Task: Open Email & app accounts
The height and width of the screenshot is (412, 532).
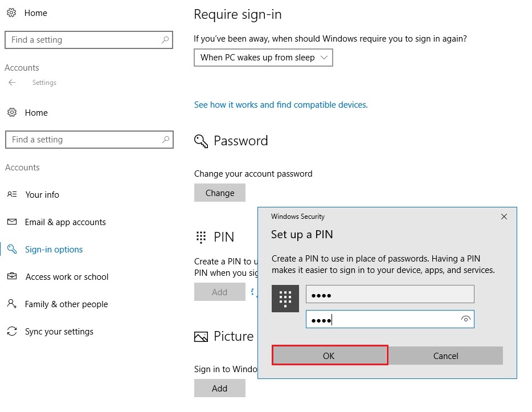Action: (x=65, y=222)
